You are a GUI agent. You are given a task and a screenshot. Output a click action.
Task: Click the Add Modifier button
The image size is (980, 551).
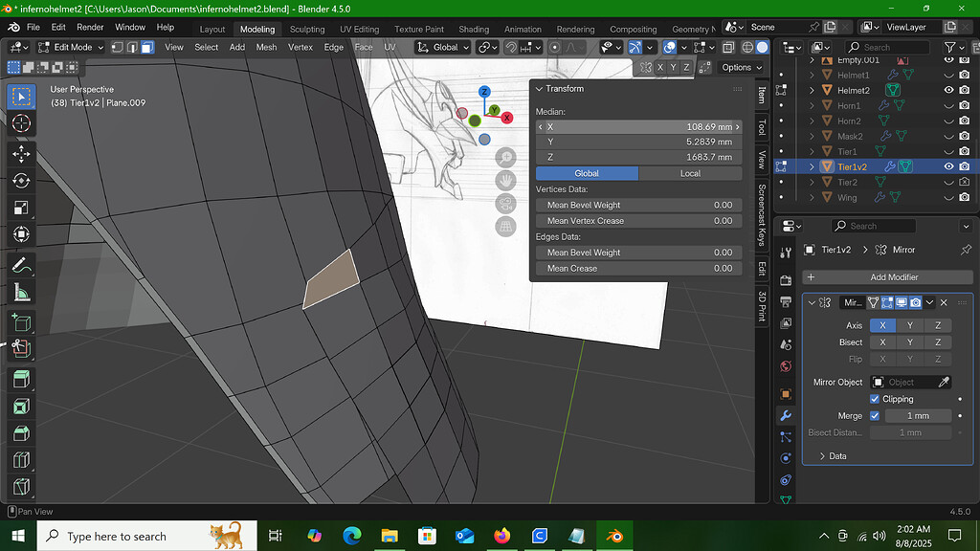(x=887, y=277)
